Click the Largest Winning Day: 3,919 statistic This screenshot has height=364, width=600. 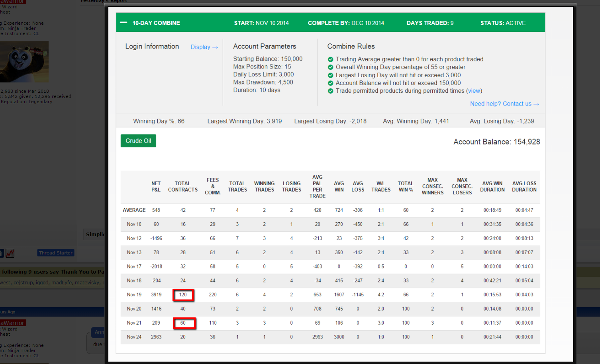[245, 121]
